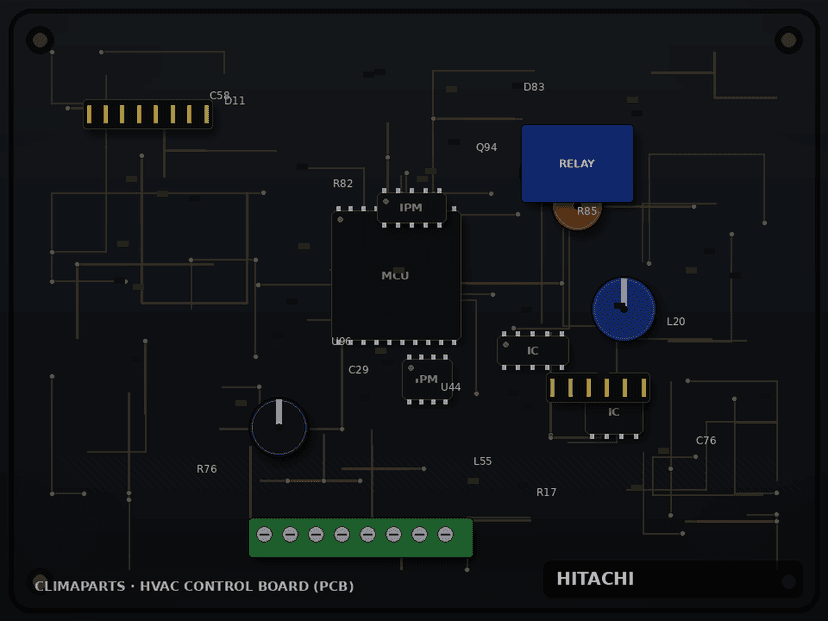Select the L55 designator label

(483, 461)
